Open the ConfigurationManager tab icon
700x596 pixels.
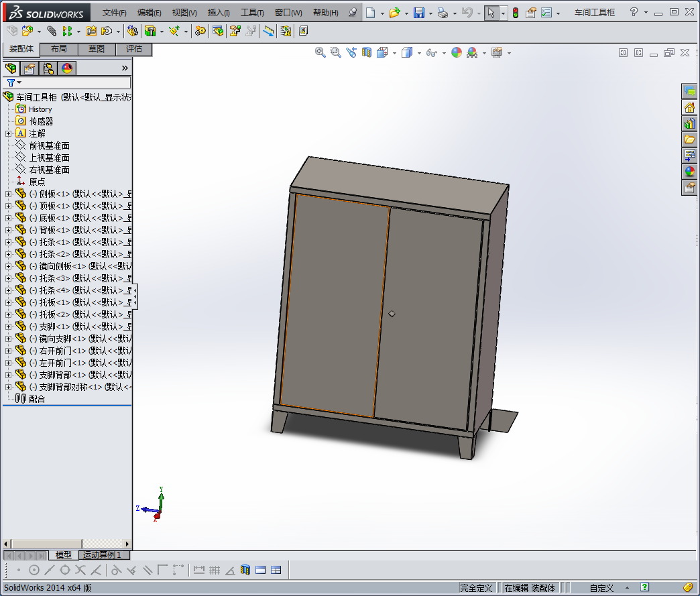(x=48, y=68)
